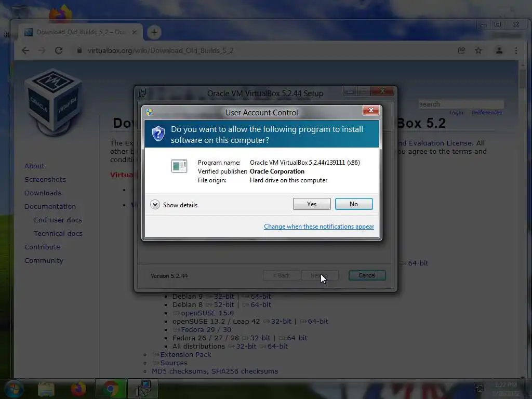The image size is (532, 399).
Task: Click the browser forward arrow
Action: click(42, 50)
